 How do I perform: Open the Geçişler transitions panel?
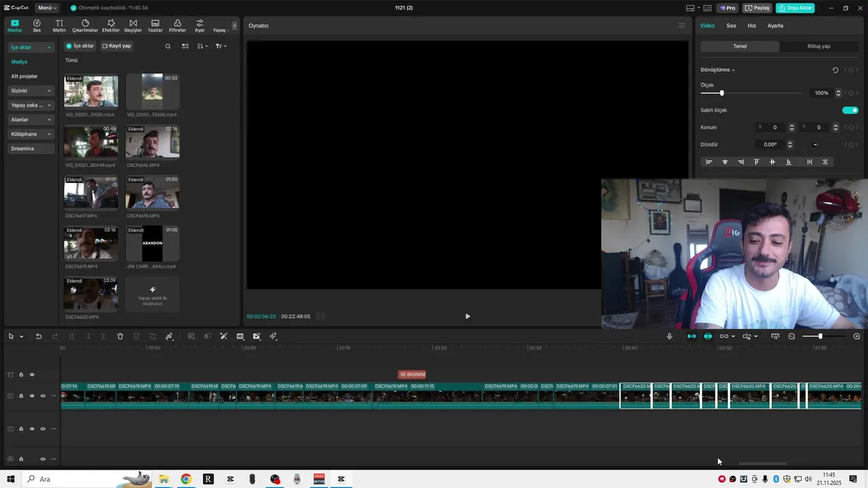(133, 26)
